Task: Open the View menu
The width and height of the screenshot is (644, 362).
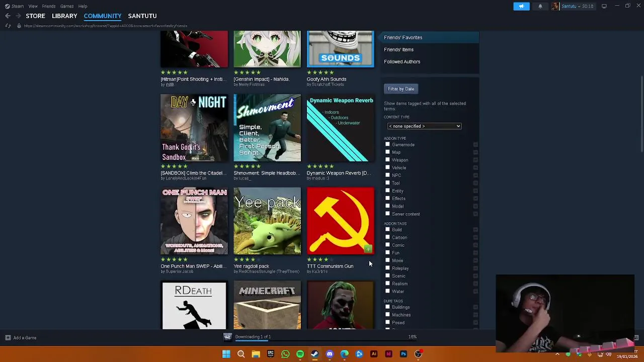Action: (33, 6)
